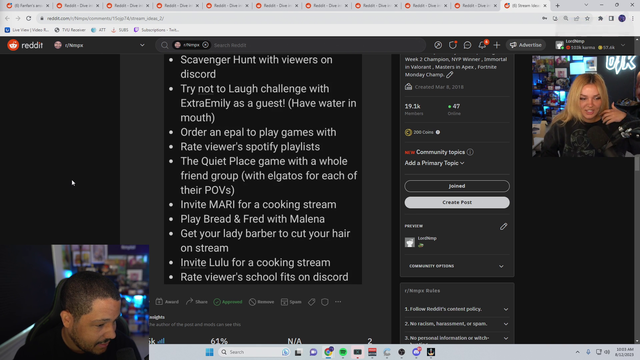
Task: Switch to the first tab Fanfan's
Action: pos(27,6)
